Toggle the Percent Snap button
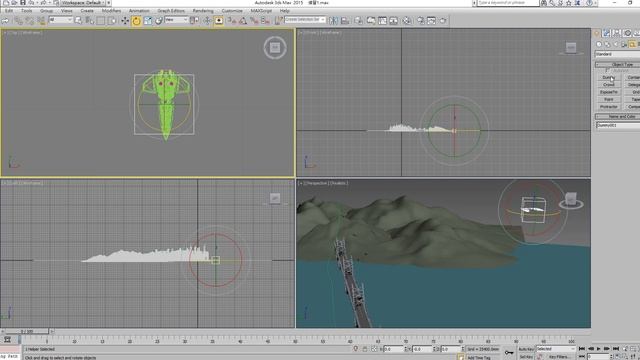This screenshot has height=360, width=640. tap(254, 20)
